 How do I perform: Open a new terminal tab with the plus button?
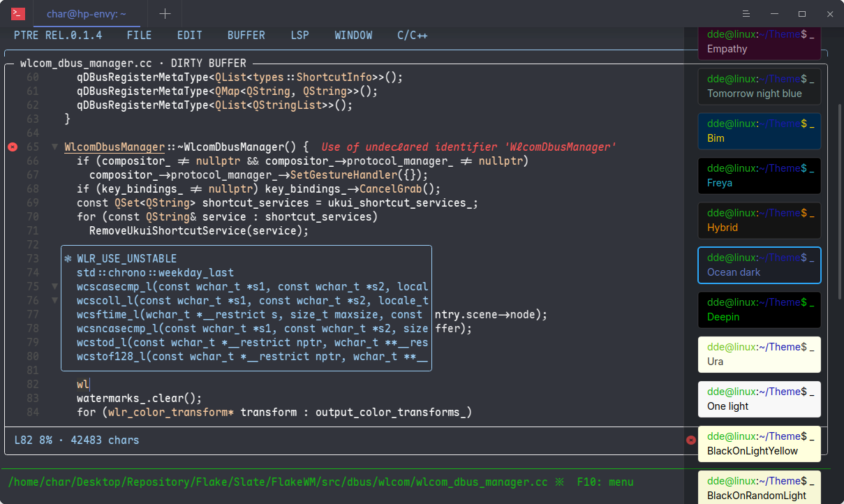pyautogui.click(x=165, y=13)
